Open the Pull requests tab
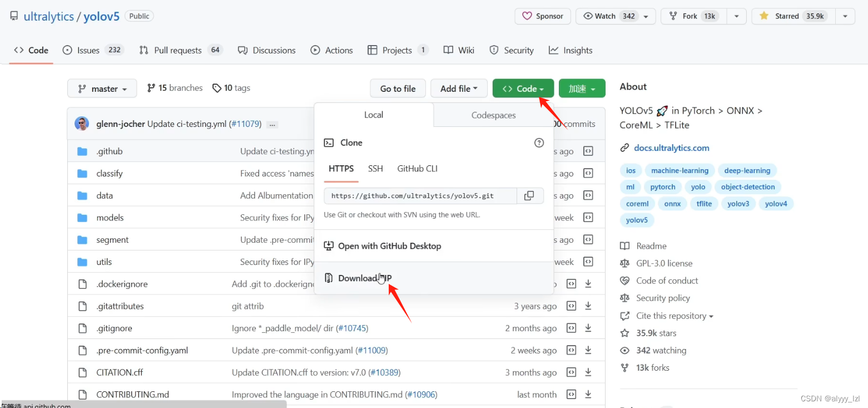The image size is (868, 408). pyautogui.click(x=180, y=50)
